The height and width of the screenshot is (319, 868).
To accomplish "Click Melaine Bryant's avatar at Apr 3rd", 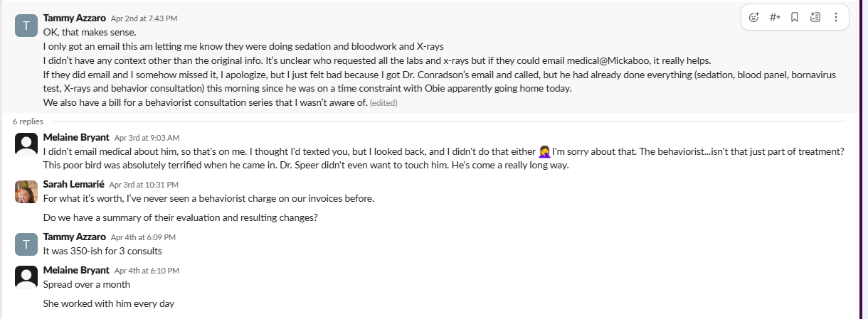I will tap(26, 144).
